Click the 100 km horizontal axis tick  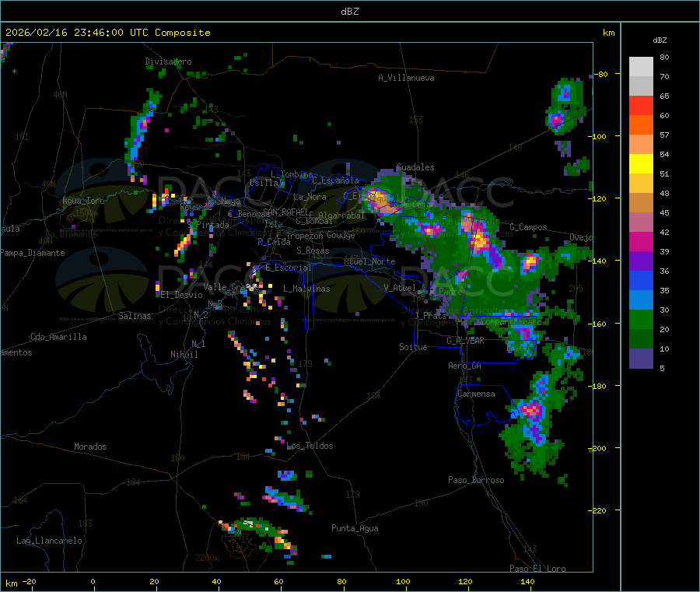click(403, 581)
